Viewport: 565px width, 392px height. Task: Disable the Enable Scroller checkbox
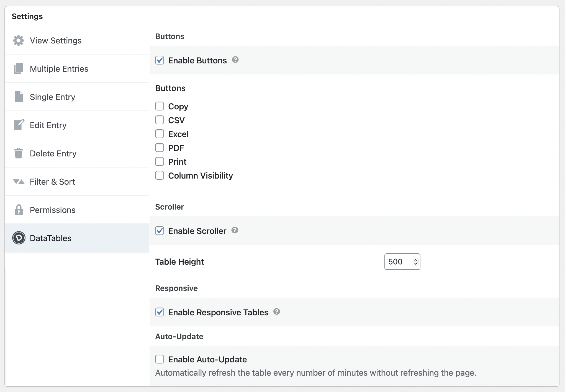point(160,231)
